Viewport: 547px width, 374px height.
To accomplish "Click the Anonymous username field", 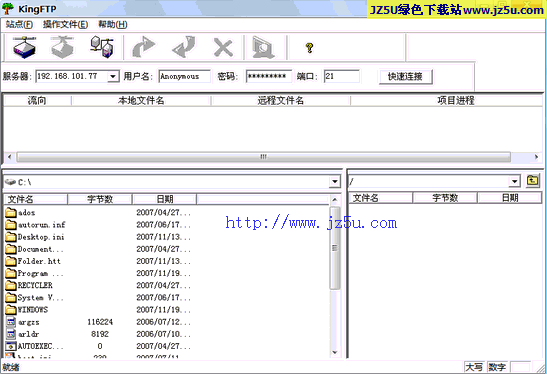I will 185,76.
